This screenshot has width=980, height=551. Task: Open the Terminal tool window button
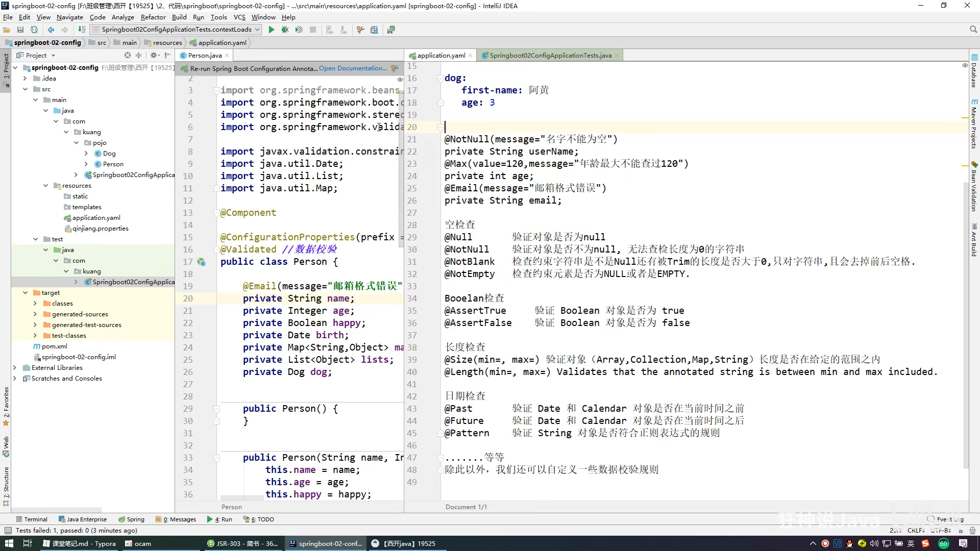(32, 519)
